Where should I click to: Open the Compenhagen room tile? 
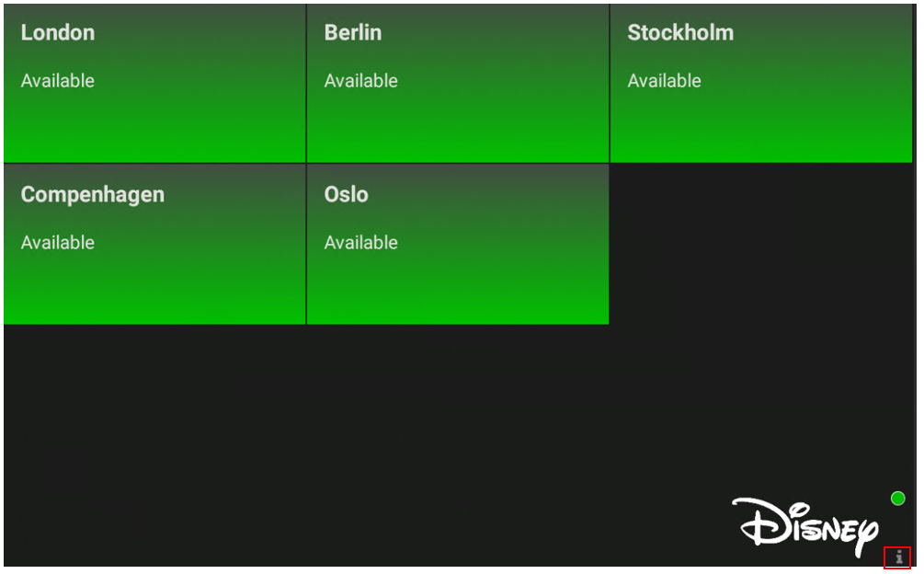154,245
